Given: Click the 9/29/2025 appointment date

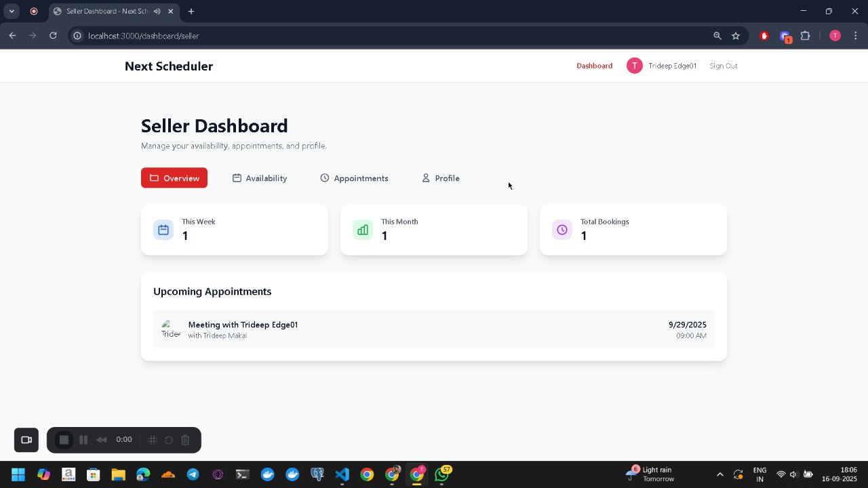Looking at the screenshot, I should click(688, 325).
